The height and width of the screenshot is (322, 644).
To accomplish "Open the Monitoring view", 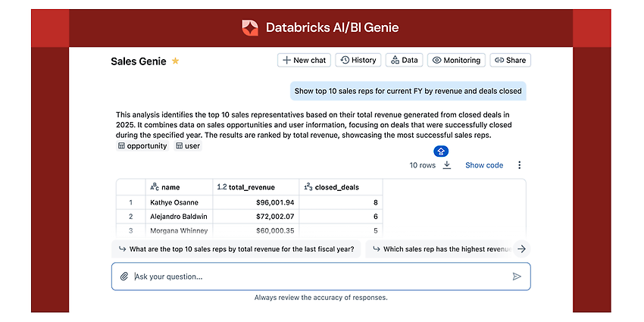I will click(x=456, y=60).
